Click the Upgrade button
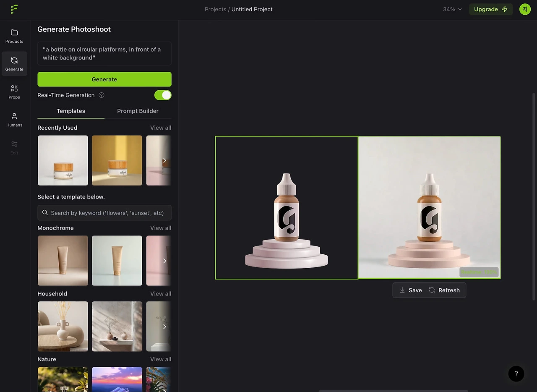This screenshot has height=392, width=537. [491, 9]
